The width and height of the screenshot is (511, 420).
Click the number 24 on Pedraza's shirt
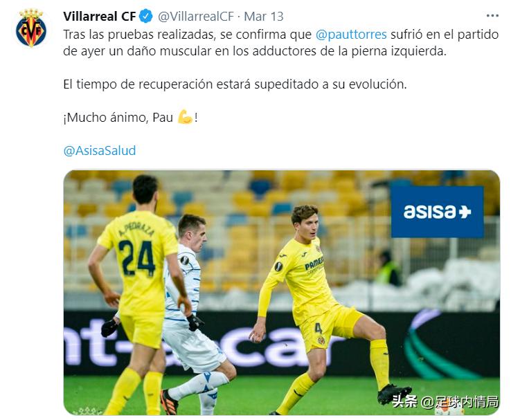coord(137,258)
